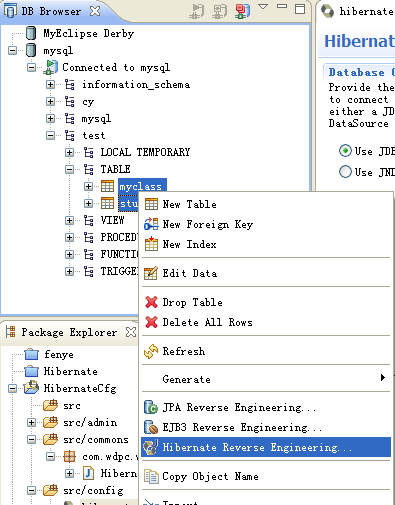395x505 pixels.
Task: Click the src/admin source folder icon
Action: (51, 422)
